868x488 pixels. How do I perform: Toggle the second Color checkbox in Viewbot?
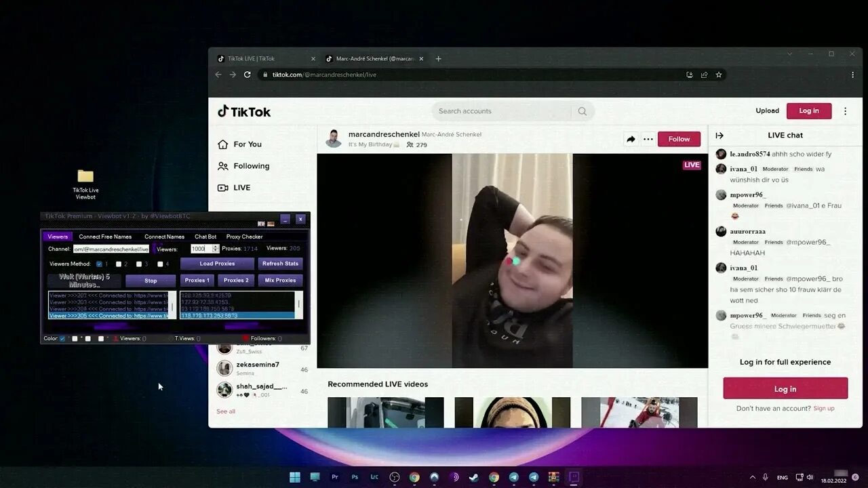pos(75,338)
